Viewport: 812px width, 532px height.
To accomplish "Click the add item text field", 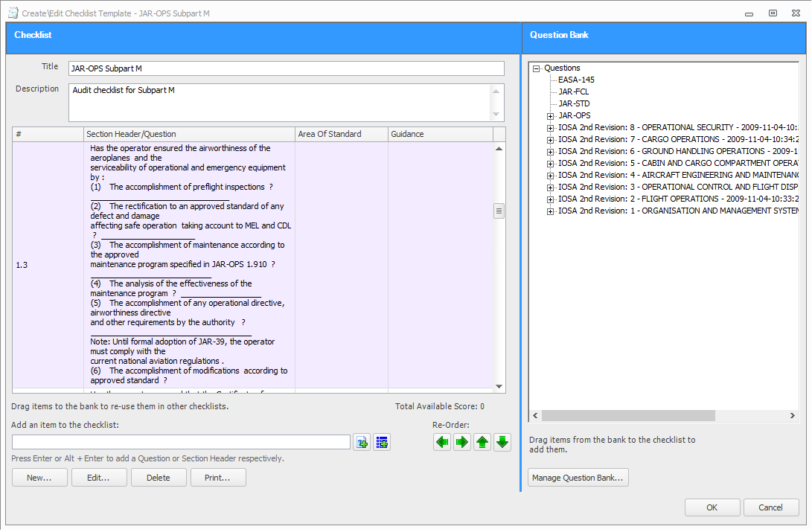I will point(182,442).
